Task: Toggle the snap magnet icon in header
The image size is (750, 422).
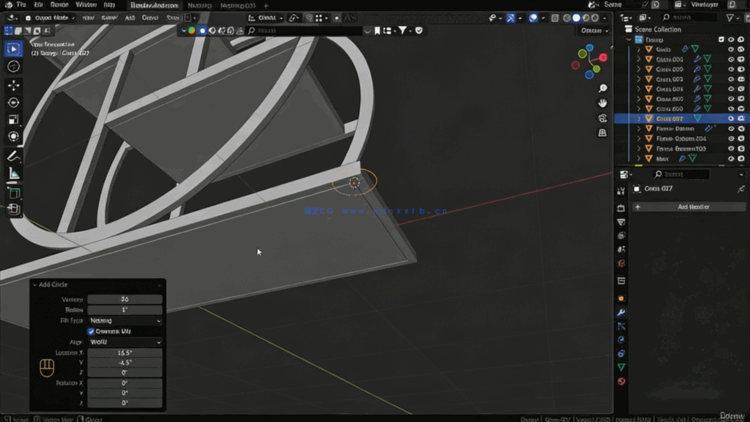Action: pos(309,18)
